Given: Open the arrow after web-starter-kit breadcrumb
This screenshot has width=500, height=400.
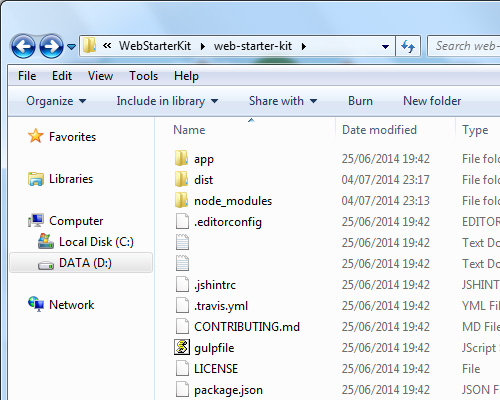Looking at the screenshot, I should (x=304, y=46).
